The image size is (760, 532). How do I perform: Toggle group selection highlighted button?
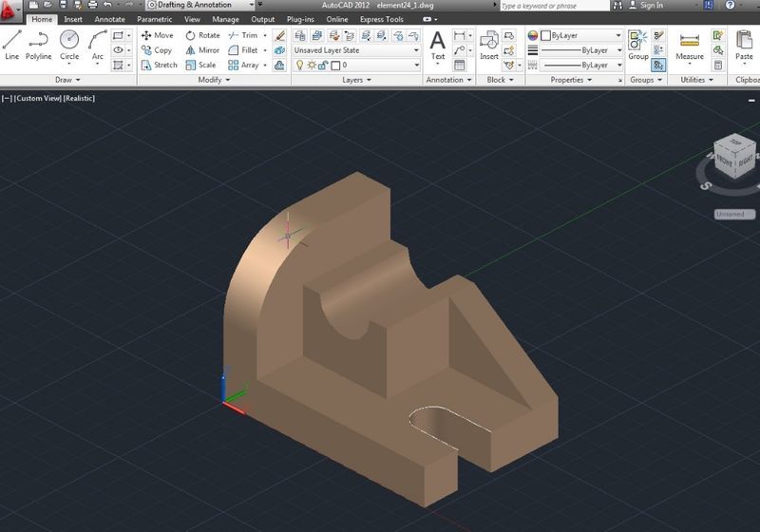[658, 65]
